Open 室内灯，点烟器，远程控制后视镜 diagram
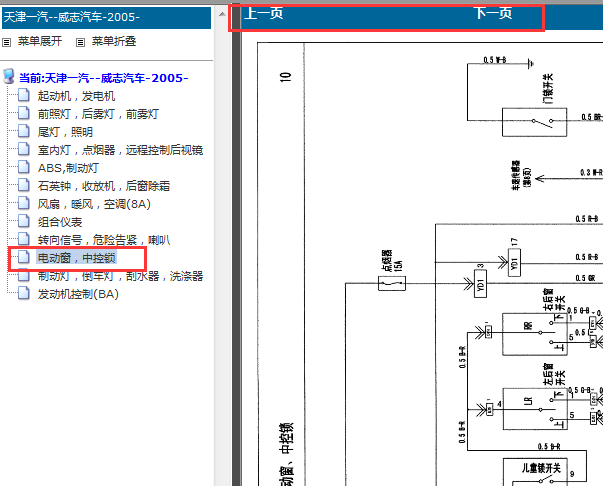603x486 pixels. (120, 150)
